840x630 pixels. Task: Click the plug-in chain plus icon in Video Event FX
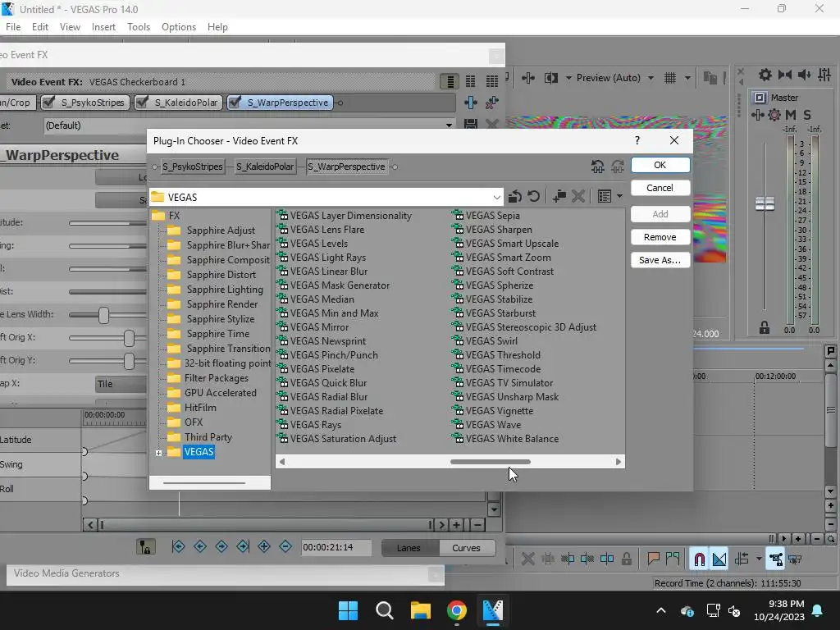[x=471, y=103]
